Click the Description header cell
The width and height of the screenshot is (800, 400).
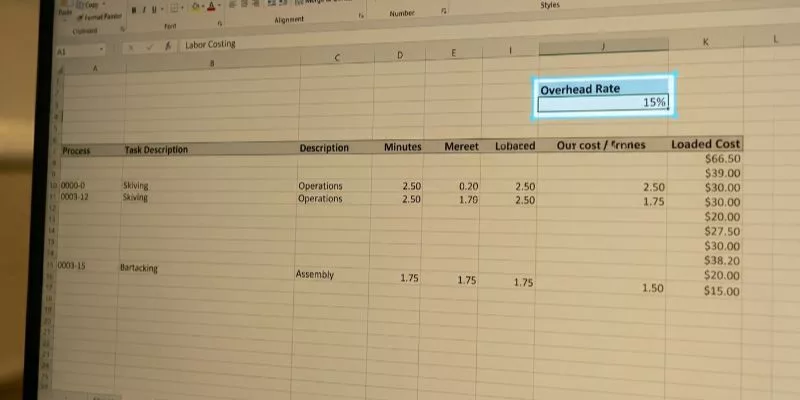(x=335, y=148)
